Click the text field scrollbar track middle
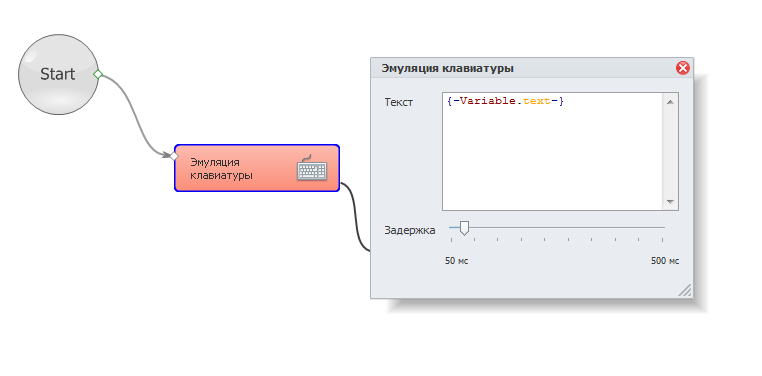This screenshot has width=762, height=376. coord(671,152)
